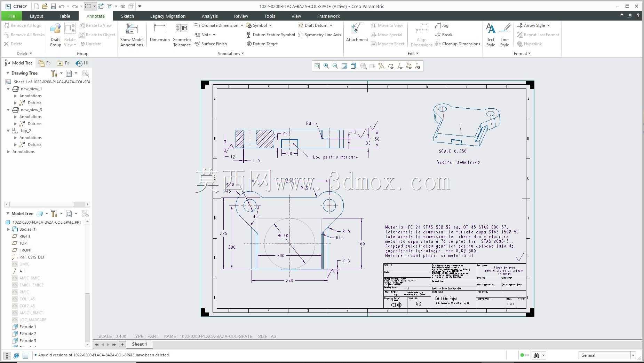Toggle the navigator pane icon in status bar
Screen dimensions: 644x363
[7, 355]
